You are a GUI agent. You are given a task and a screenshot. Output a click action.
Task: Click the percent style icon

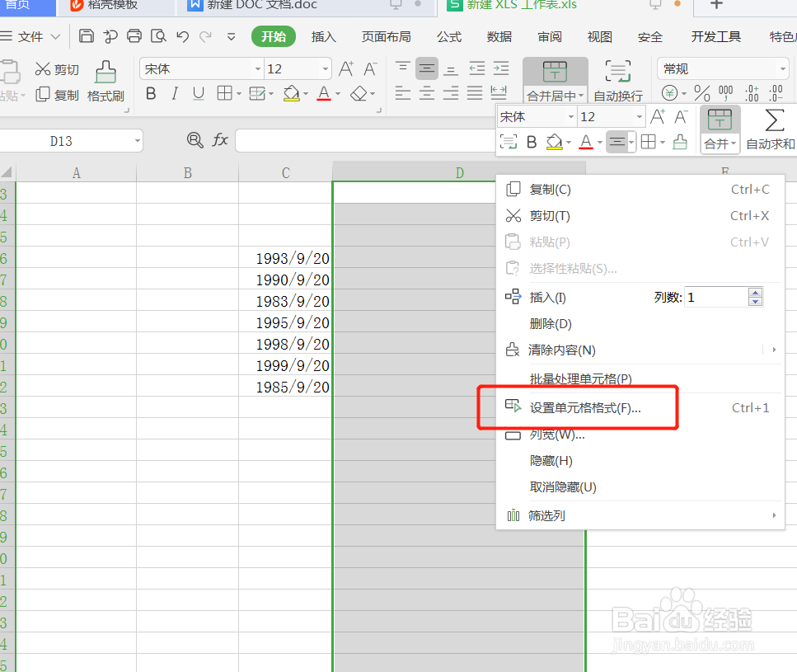coord(702,93)
